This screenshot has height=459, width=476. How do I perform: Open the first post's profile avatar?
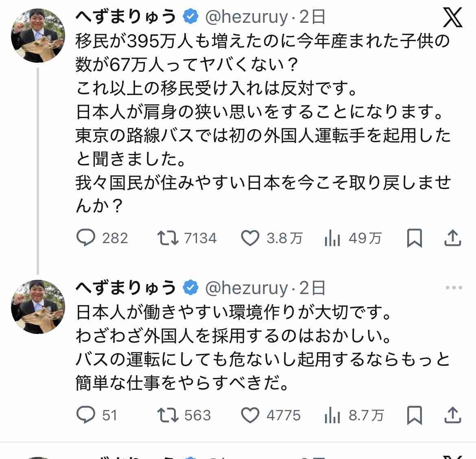tap(38, 35)
